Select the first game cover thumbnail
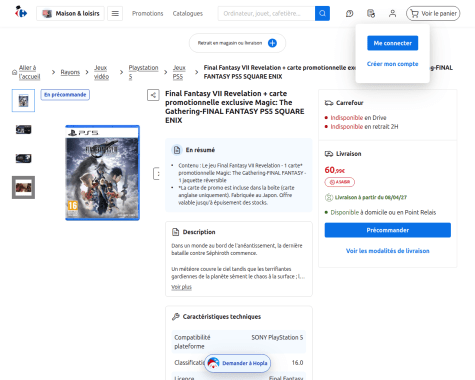475x380 pixels. 23,100
